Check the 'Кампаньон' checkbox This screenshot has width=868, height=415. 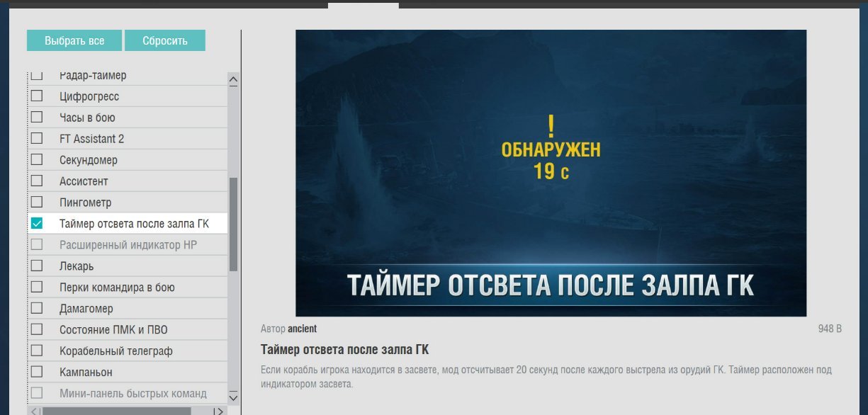click(37, 373)
